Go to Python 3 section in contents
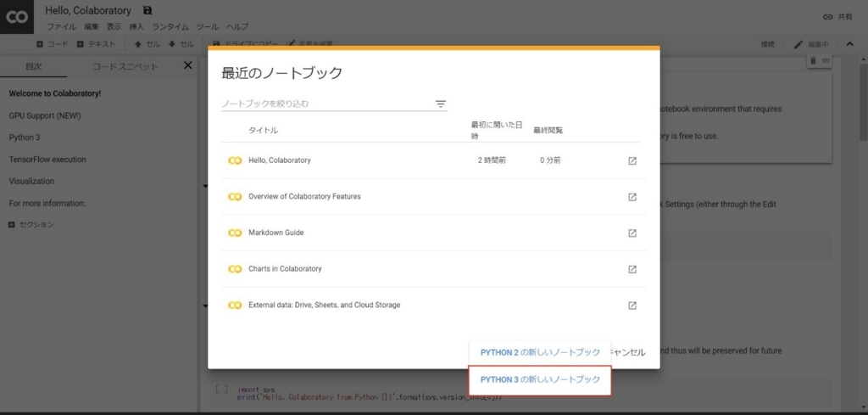The width and height of the screenshot is (868, 415). click(25, 137)
